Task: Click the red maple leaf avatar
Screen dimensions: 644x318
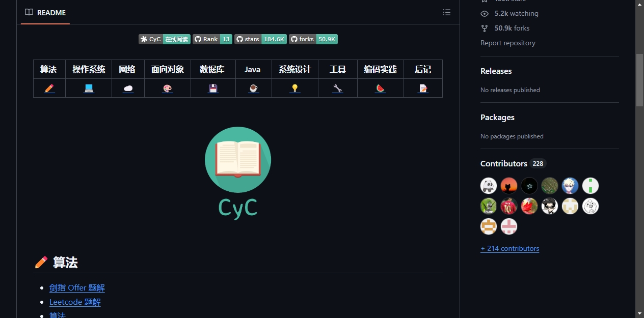Action: coord(529,206)
